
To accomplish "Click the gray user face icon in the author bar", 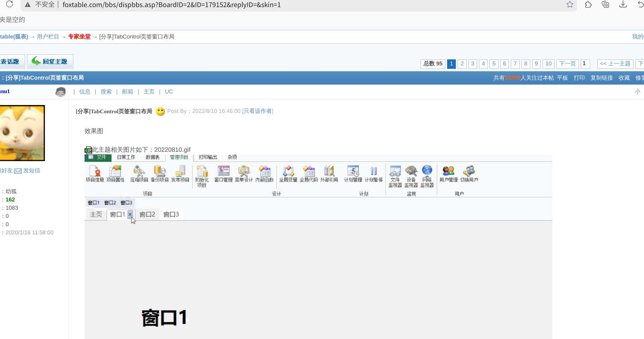I will pos(60,92).
